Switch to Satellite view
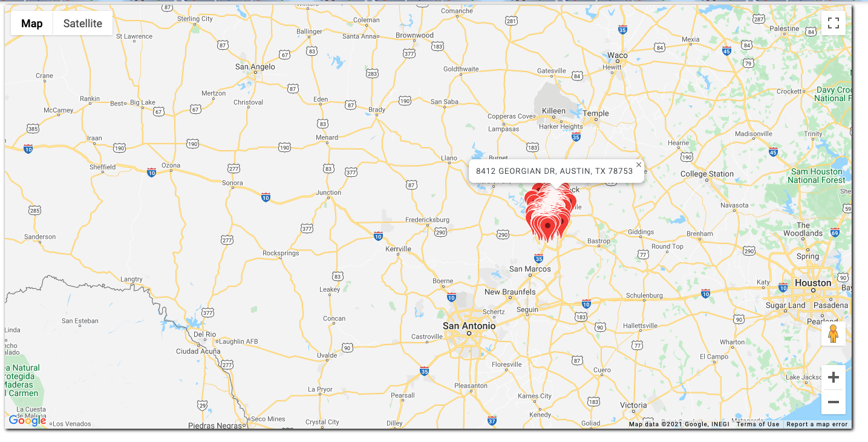 [x=83, y=24]
